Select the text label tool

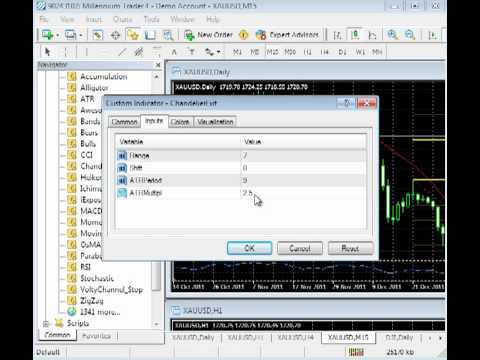coord(192,52)
